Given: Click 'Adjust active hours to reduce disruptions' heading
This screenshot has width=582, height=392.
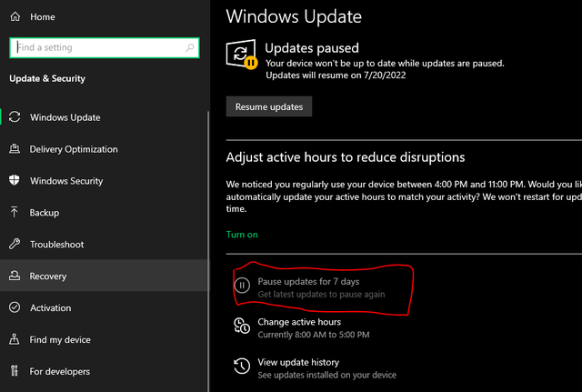Looking at the screenshot, I should pyautogui.click(x=346, y=157).
